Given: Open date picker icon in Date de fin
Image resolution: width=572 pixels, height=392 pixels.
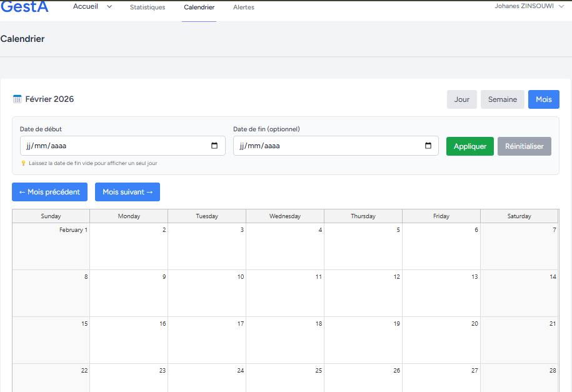Looking at the screenshot, I should [428, 146].
